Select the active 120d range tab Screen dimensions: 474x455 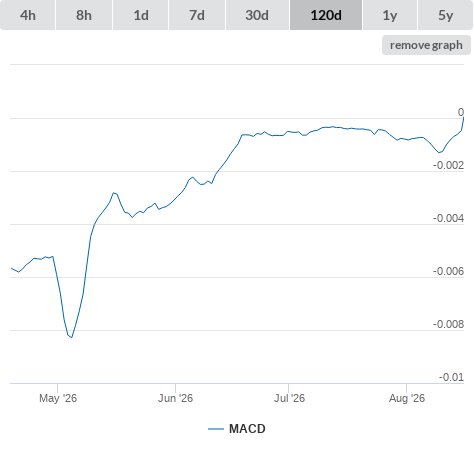point(326,15)
